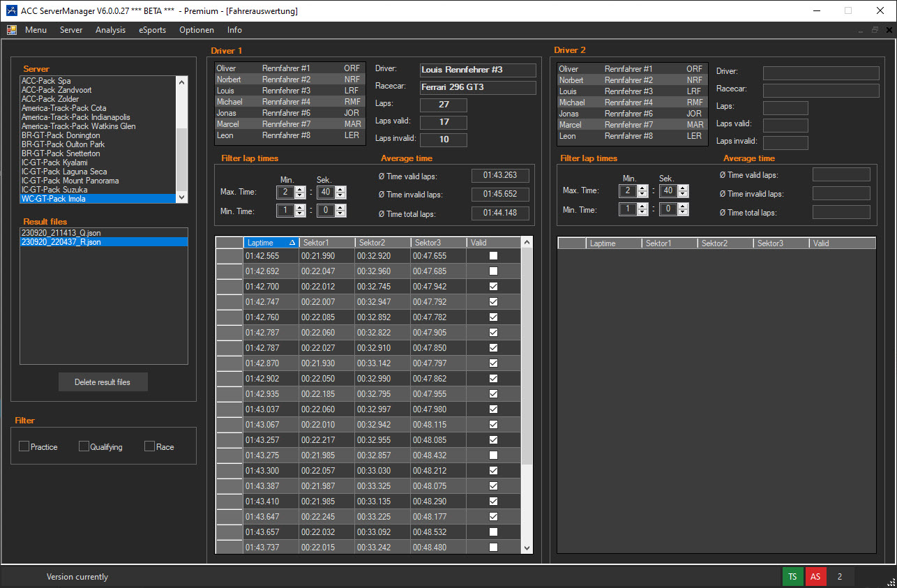Toggle Valid checkbox for lap 01:42.565
Image resolution: width=897 pixels, height=588 pixels.
(x=493, y=256)
